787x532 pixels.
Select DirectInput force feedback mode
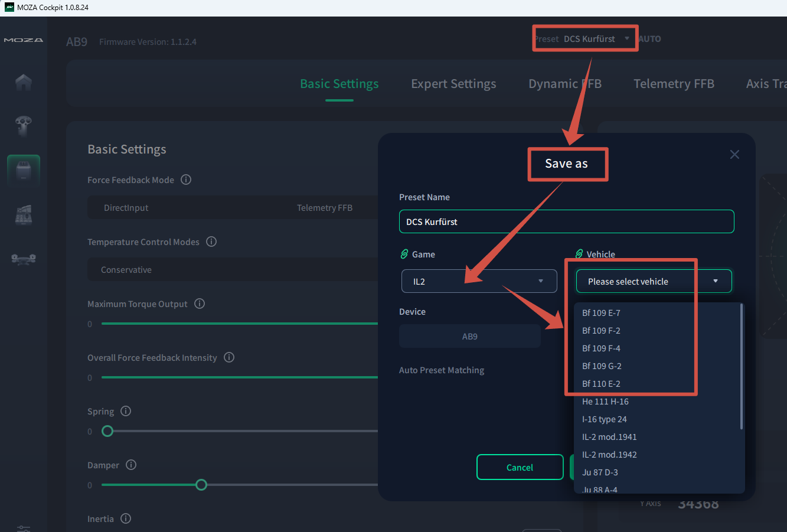[x=126, y=208]
